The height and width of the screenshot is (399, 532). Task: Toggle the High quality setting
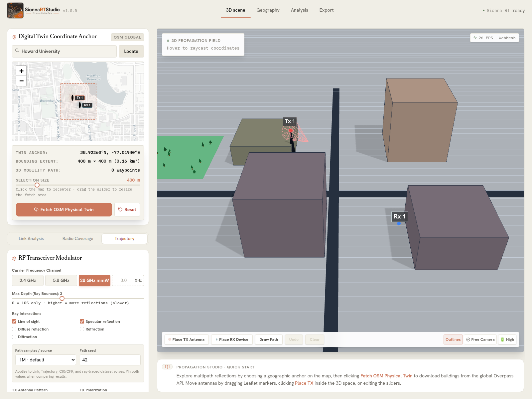(x=507, y=339)
